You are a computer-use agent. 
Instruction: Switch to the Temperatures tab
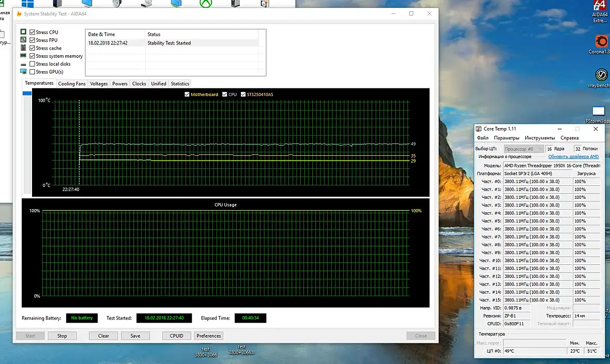[x=39, y=83]
